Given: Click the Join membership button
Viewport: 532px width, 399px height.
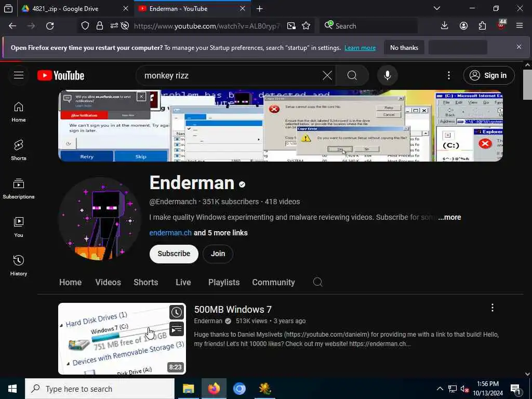Looking at the screenshot, I should (218, 254).
